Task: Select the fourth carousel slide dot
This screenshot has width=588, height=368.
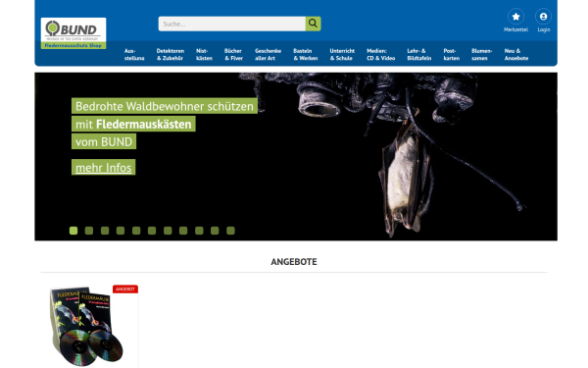Action: tap(121, 231)
